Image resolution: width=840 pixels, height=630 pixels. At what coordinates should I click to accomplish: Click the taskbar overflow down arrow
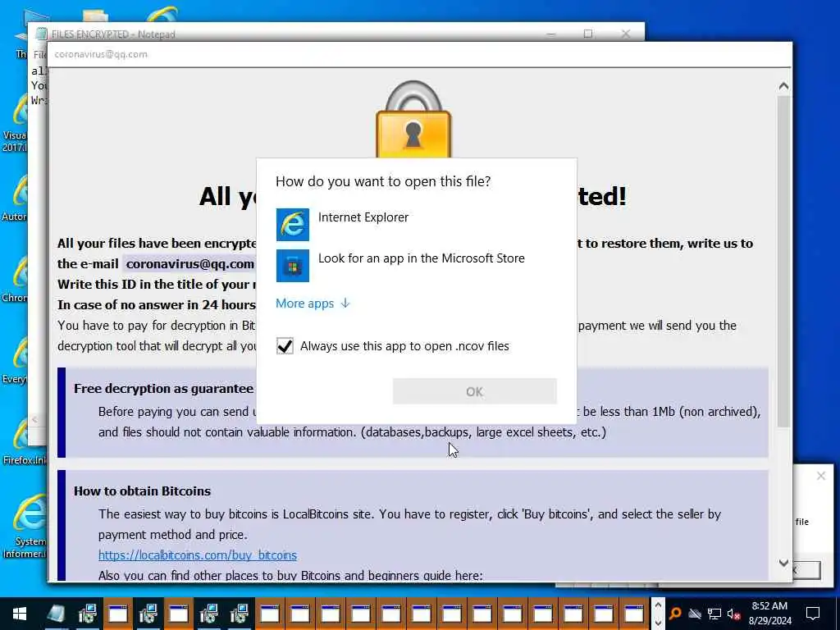point(658,623)
